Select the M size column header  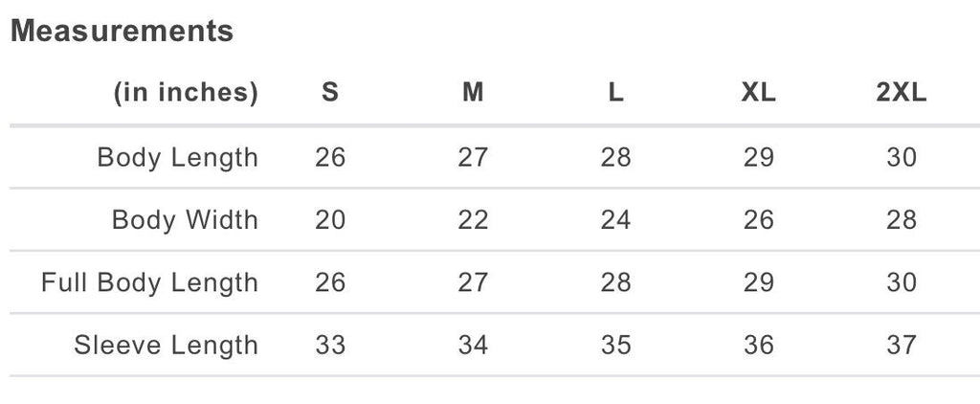pyautogui.click(x=473, y=93)
